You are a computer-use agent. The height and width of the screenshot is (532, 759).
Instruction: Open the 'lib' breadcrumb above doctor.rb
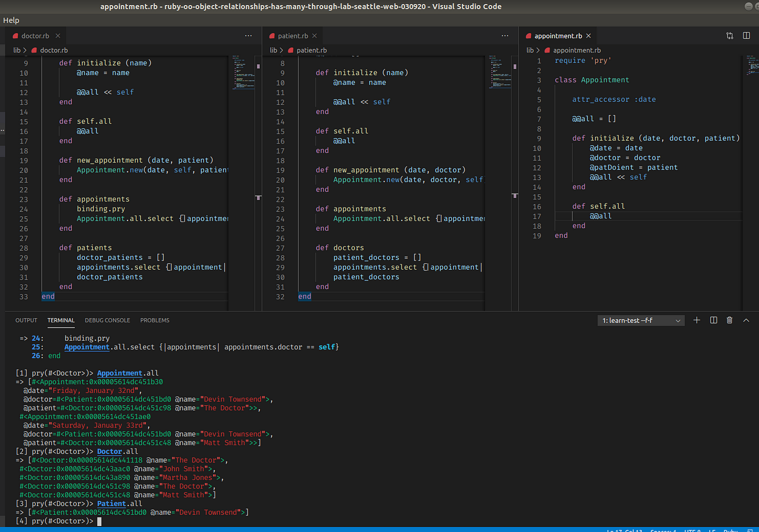point(17,50)
